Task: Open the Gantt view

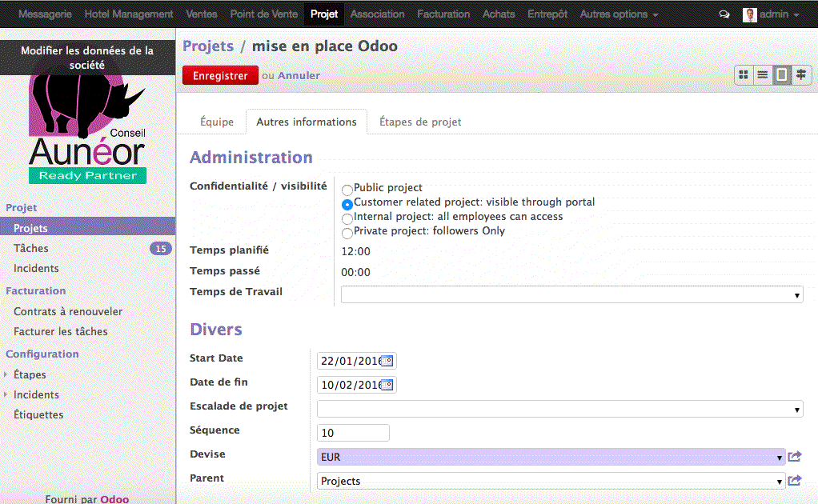Action: pyautogui.click(x=801, y=74)
